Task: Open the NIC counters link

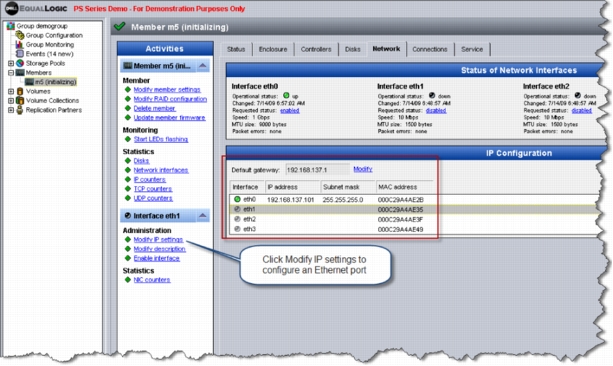Action: tap(152, 280)
